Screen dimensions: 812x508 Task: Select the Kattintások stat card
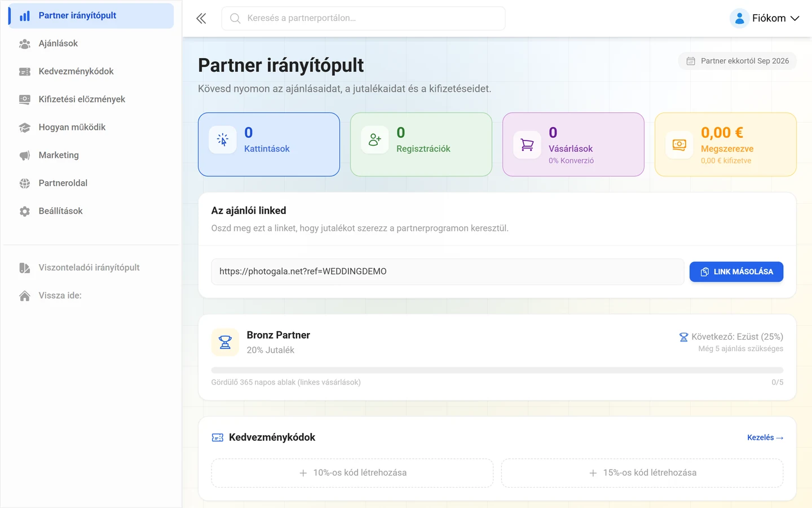[x=269, y=144]
